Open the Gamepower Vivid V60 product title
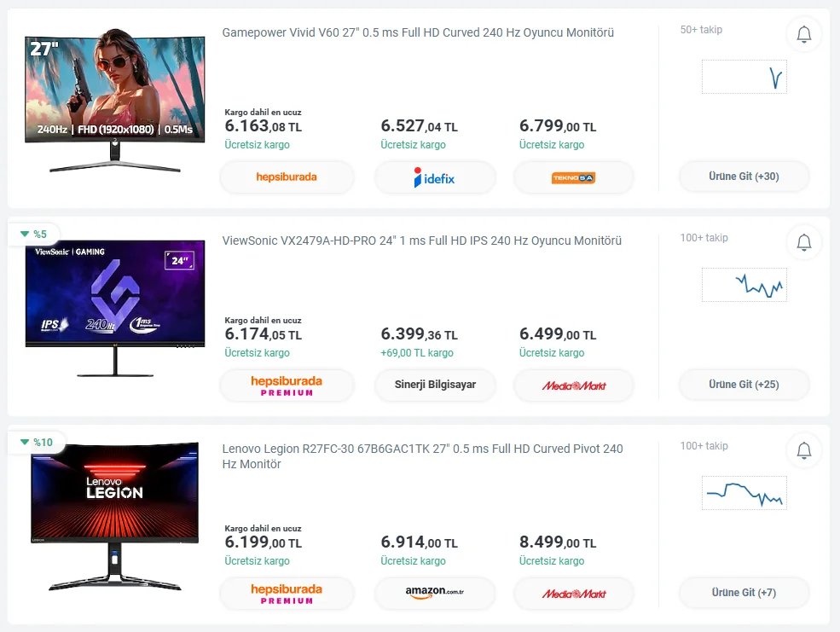 point(418,32)
